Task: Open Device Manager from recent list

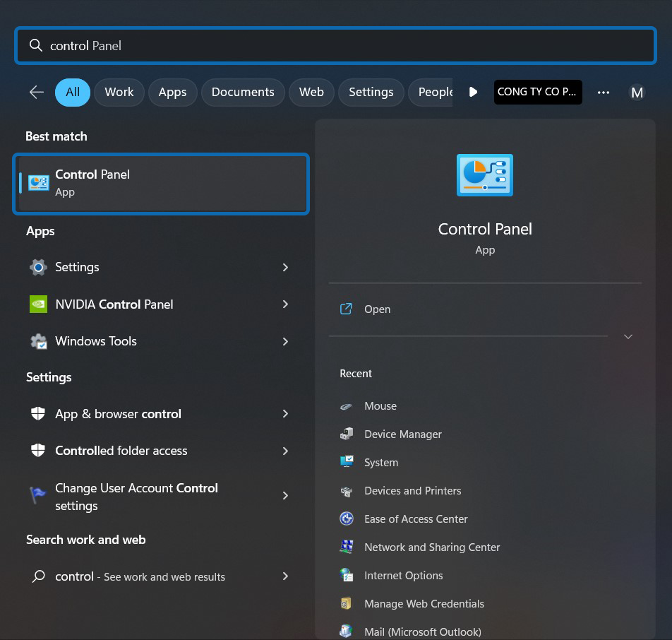Action: tap(402, 434)
